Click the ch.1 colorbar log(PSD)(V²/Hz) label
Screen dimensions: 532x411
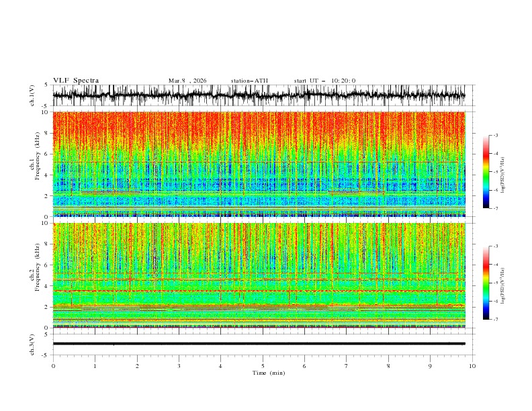click(x=503, y=175)
